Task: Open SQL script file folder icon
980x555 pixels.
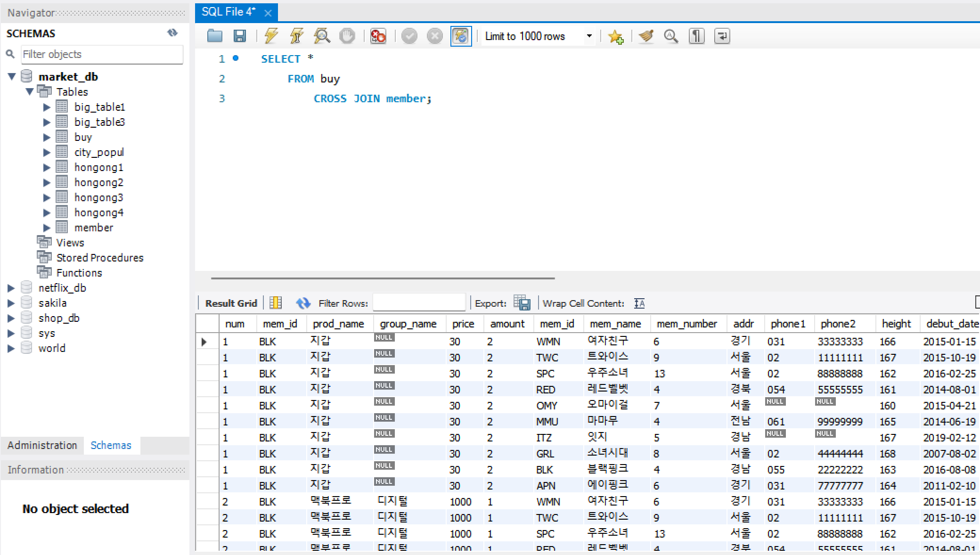Action: coord(215,36)
